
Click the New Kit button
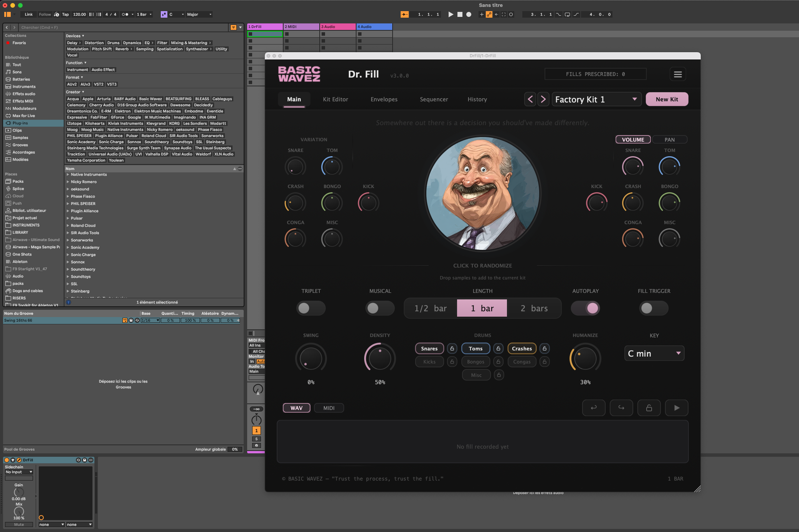pyautogui.click(x=667, y=99)
